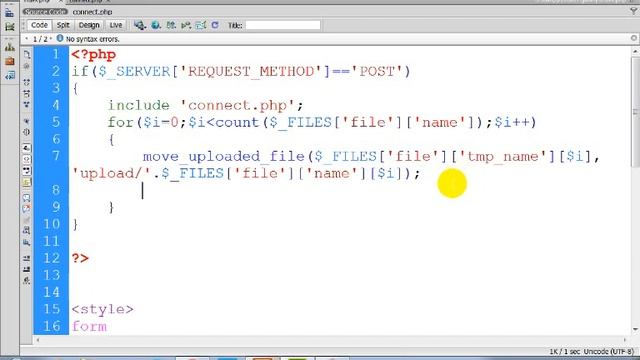The width and height of the screenshot is (640, 360).
Task: Click the Collapse Selection icon
Action: (x=27, y=93)
